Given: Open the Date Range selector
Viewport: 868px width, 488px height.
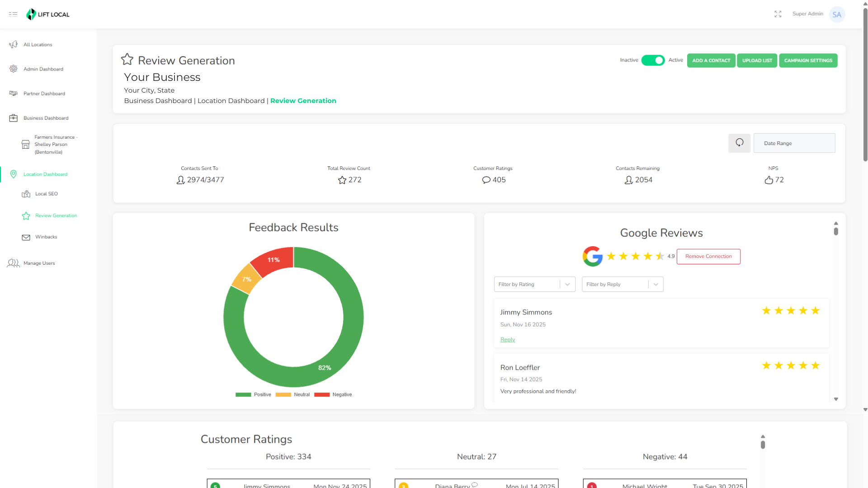Looking at the screenshot, I should [x=794, y=143].
